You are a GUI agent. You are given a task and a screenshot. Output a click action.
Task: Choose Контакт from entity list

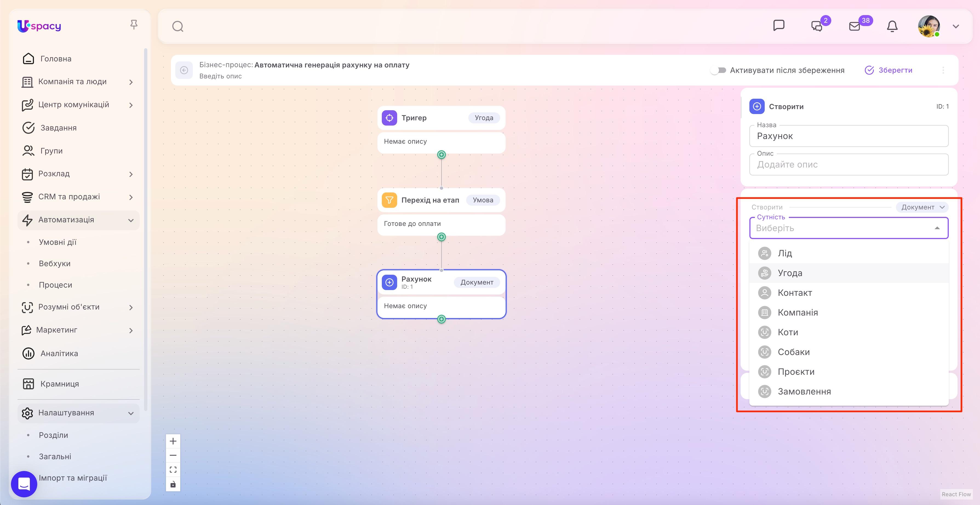849,293
